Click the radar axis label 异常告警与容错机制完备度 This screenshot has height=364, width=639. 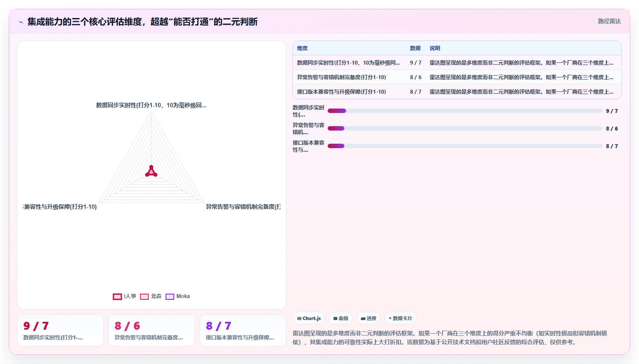243,207
